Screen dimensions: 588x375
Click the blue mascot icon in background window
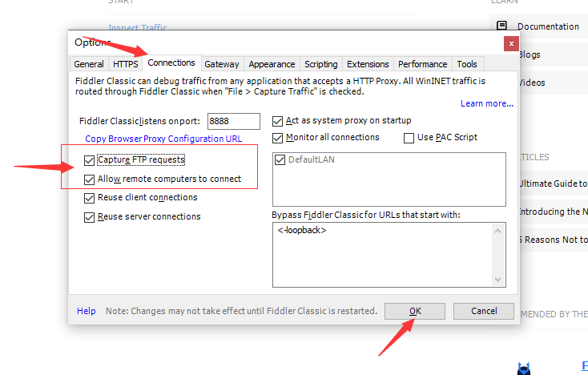click(524, 369)
